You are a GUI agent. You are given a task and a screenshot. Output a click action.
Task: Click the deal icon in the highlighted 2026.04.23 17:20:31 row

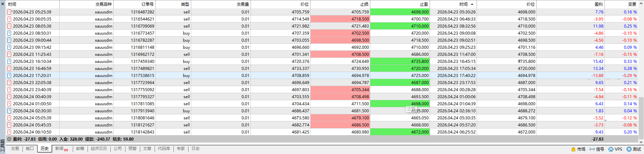point(9,76)
